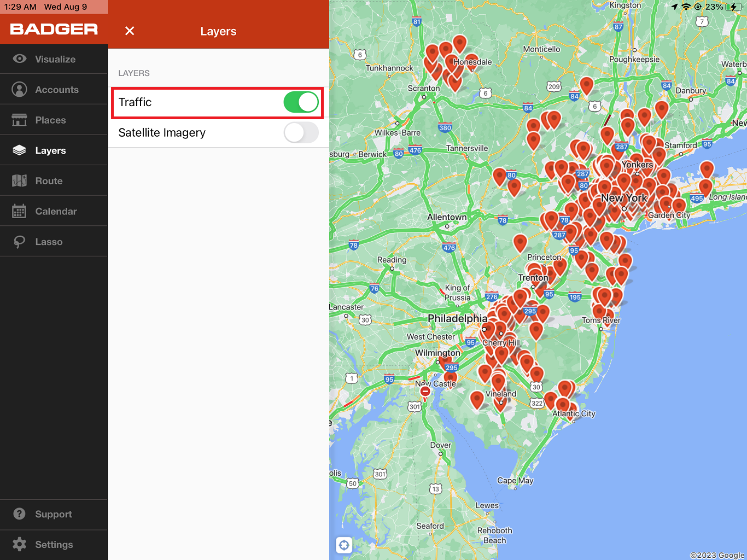
Task: Click the Princeton label on map
Action: [x=544, y=257]
